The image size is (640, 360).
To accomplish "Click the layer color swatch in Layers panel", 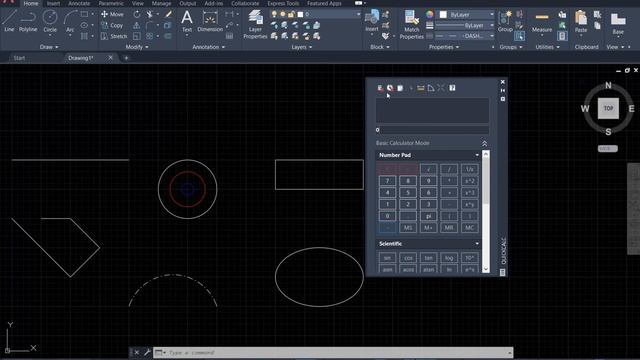I will pyautogui.click(x=300, y=14).
